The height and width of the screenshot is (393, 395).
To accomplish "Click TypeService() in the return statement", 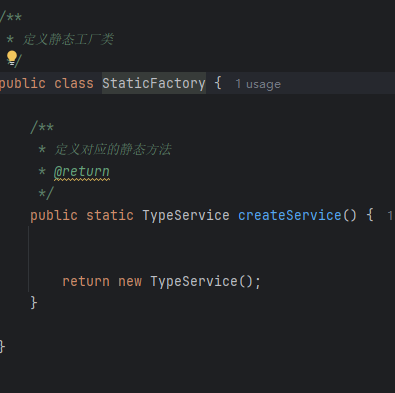I will coord(202,281).
